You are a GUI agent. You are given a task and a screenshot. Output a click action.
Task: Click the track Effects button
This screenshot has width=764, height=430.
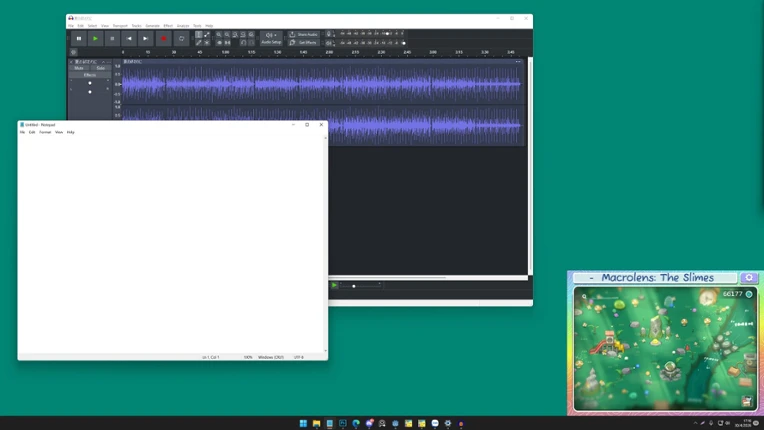pyautogui.click(x=90, y=75)
